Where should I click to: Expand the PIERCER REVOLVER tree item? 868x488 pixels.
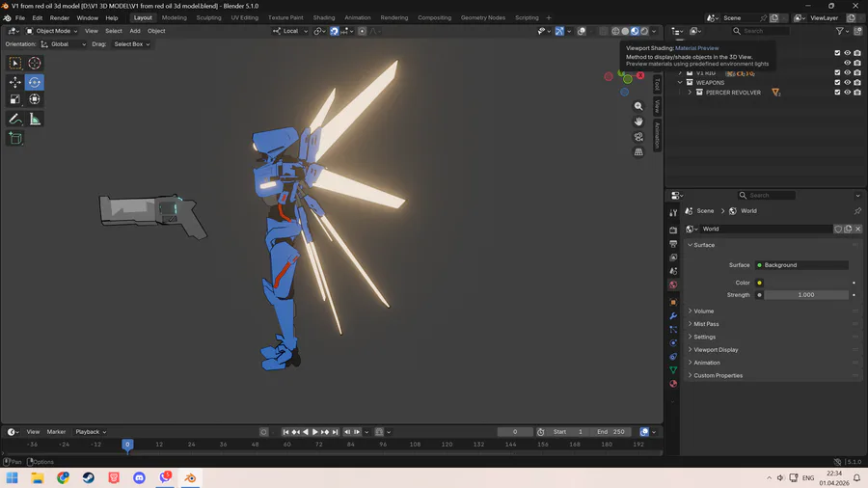coord(690,93)
